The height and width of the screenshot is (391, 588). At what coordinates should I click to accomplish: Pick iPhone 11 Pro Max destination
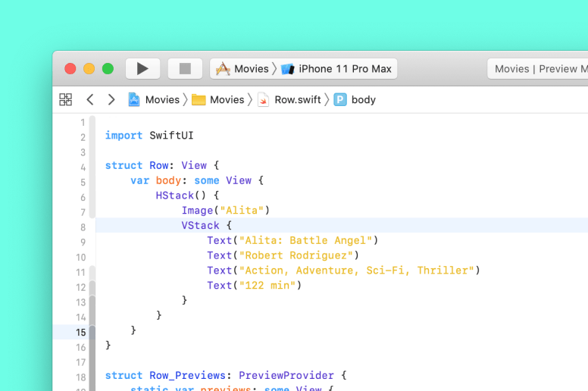tap(336, 69)
